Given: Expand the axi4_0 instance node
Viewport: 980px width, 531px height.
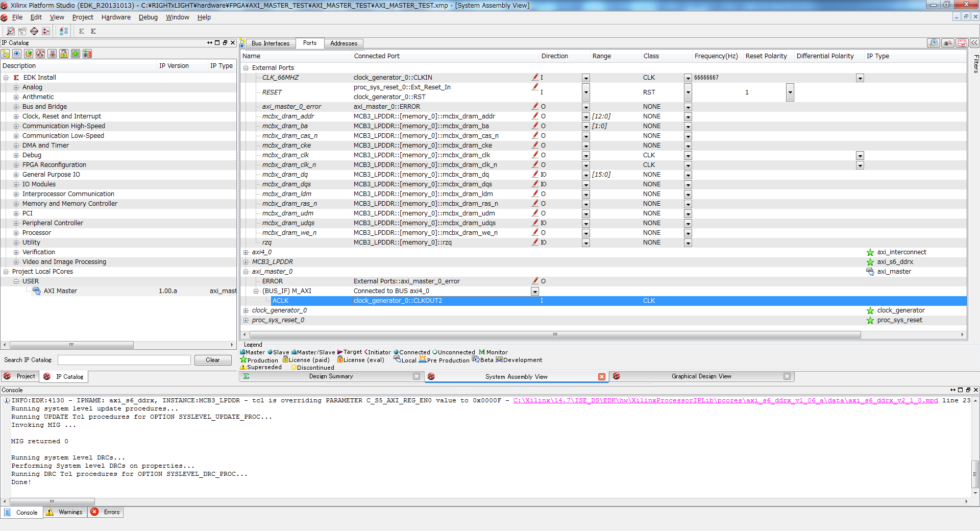Looking at the screenshot, I should tap(246, 252).
